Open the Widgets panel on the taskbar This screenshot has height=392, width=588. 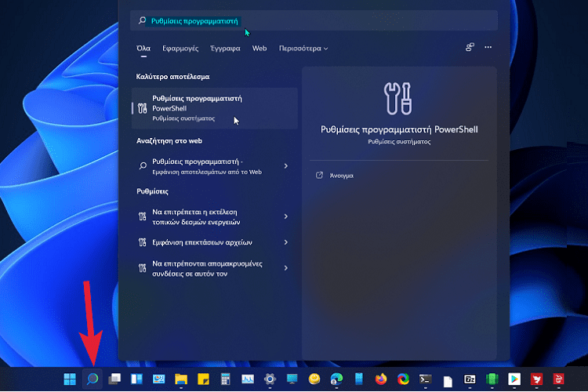[x=136, y=379]
